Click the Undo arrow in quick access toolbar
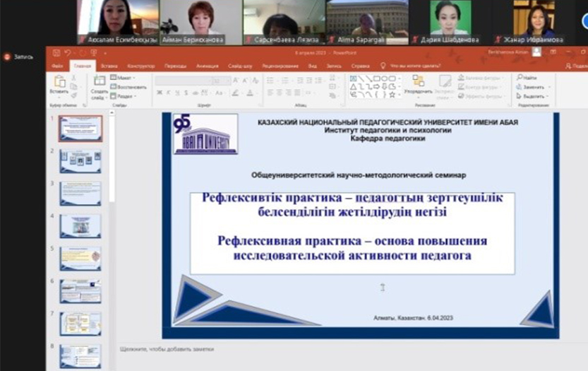This screenshot has width=588, height=371. point(66,52)
